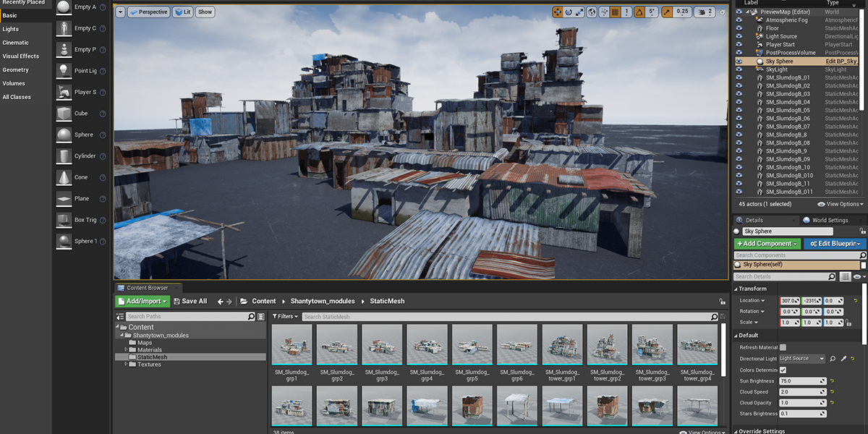Select the translate gizmo tool in viewport
868x434 pixels.
pyautogui.click(x=558, y=12)
